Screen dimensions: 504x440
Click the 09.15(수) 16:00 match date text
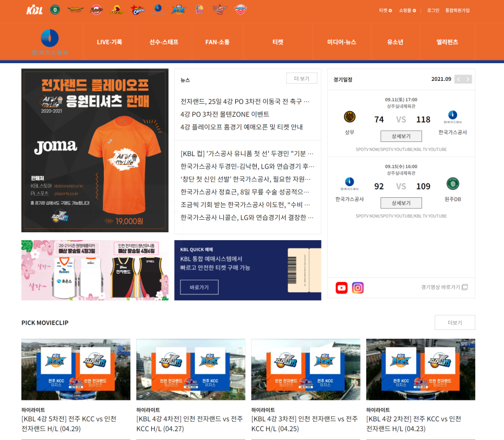click(x=401, y=167)
